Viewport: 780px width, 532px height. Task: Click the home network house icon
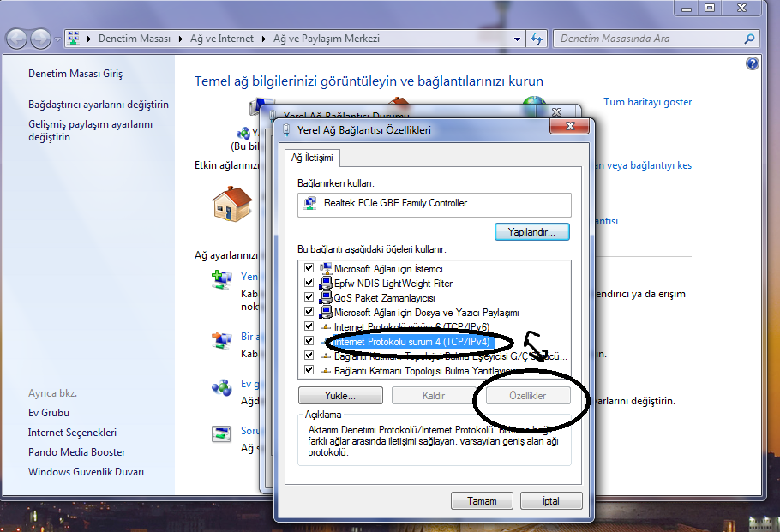(231, 204)
